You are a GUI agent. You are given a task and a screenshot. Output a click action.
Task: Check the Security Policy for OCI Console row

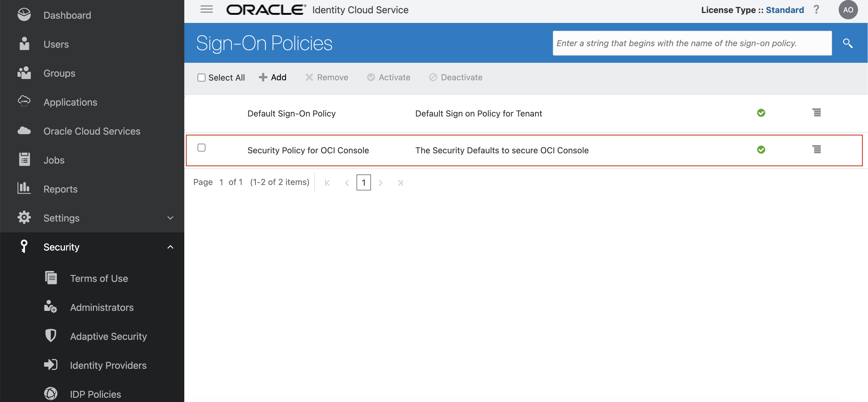click(x=202, y=148)
